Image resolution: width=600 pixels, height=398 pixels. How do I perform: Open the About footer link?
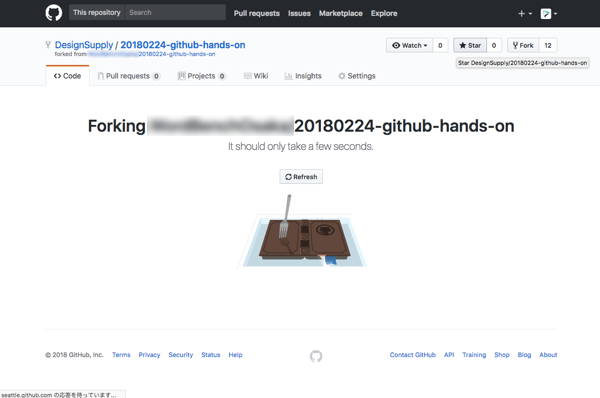click(548, 355)
